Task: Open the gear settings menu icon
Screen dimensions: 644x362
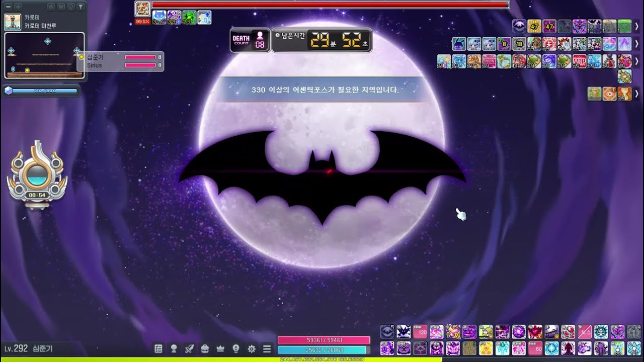Action: (252, 348)
